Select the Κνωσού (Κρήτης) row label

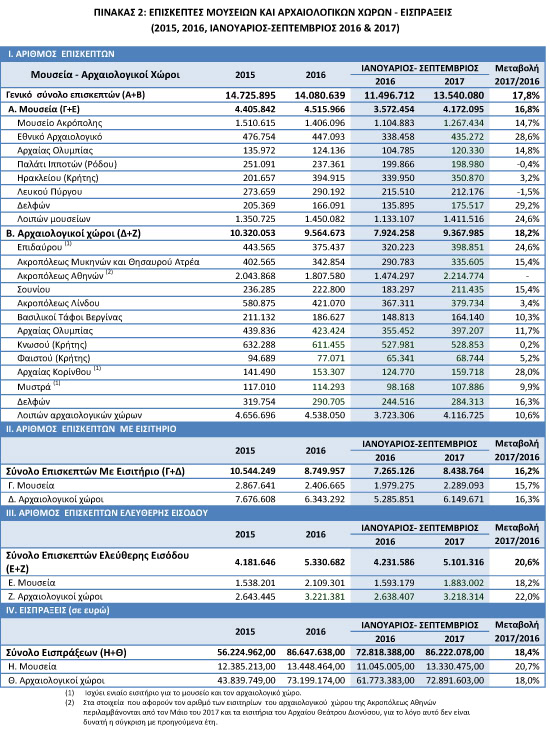(x=52, y=345)
